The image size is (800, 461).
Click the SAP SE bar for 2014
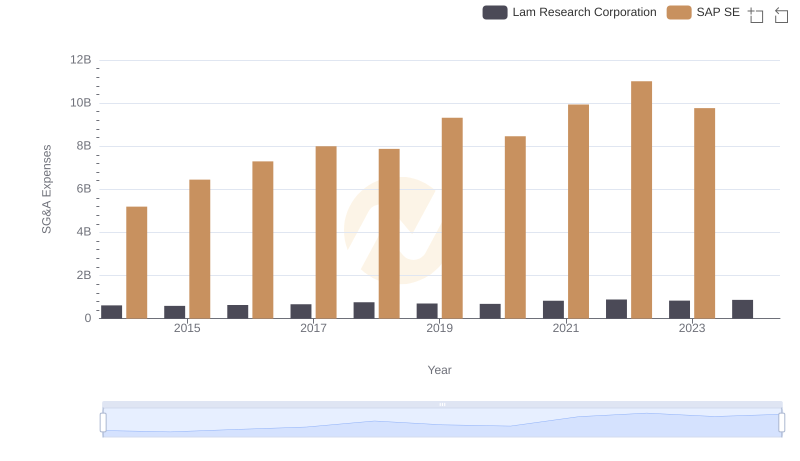137,263
